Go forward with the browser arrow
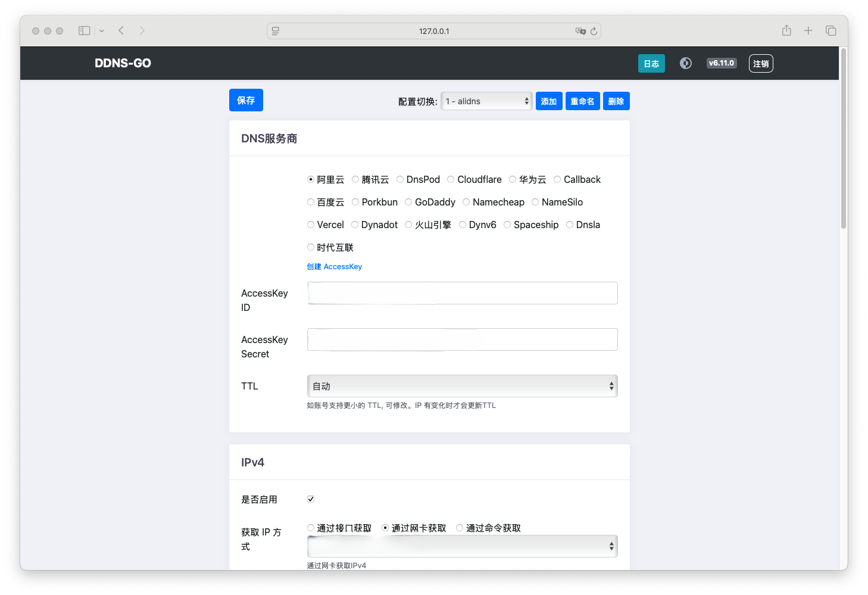 tap(142, 30)
